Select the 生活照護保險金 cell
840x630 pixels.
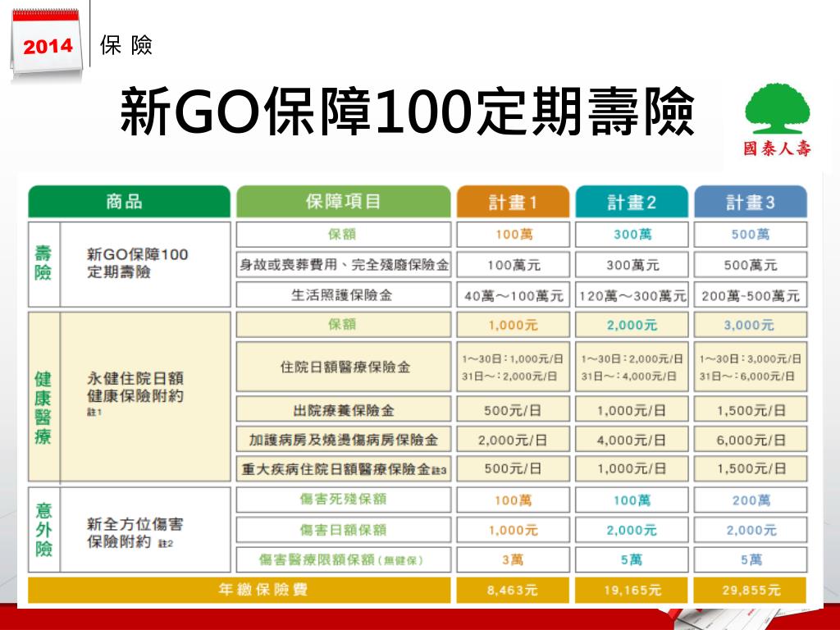(x=344, y=294)
